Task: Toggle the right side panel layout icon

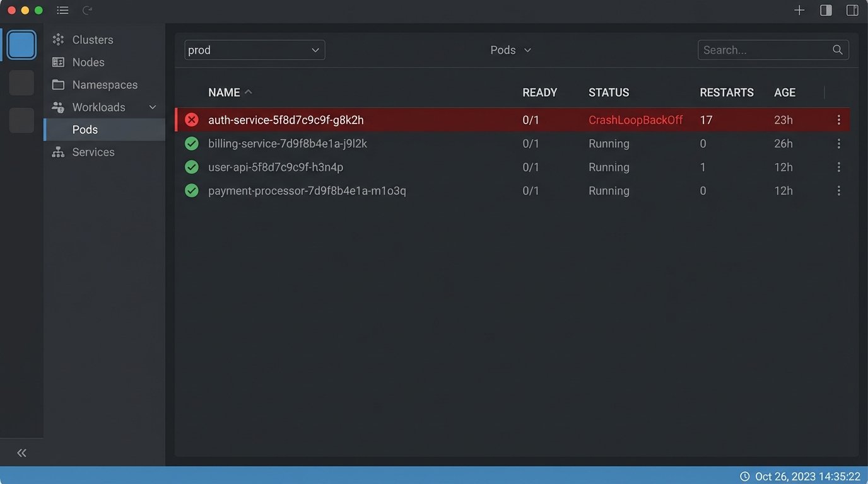Action: [x=852, y=10]
